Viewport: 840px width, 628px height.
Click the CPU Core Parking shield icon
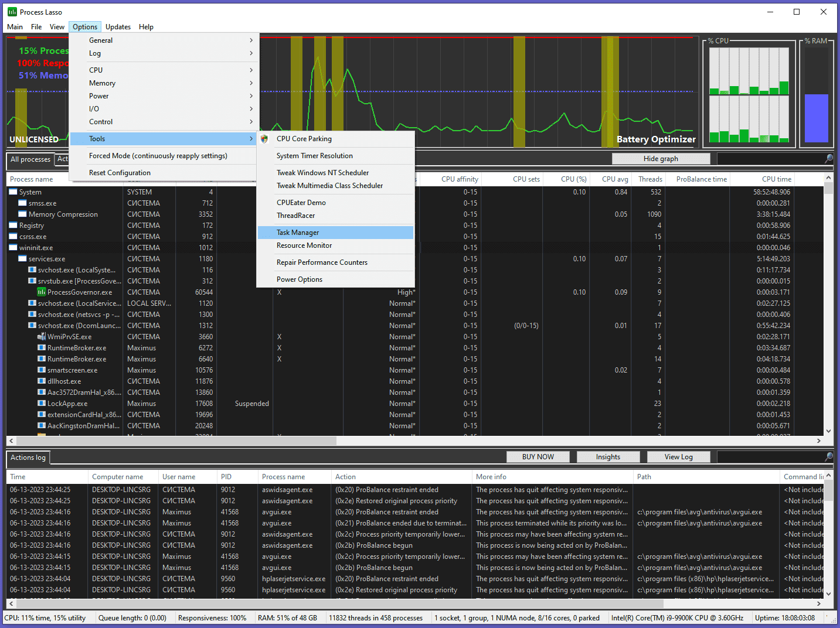point(264,139)
